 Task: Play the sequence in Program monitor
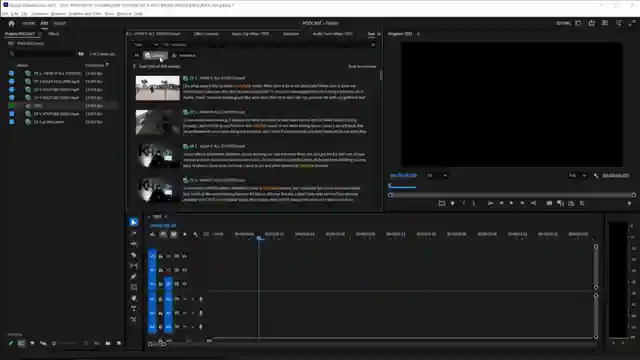coord(511,203)
